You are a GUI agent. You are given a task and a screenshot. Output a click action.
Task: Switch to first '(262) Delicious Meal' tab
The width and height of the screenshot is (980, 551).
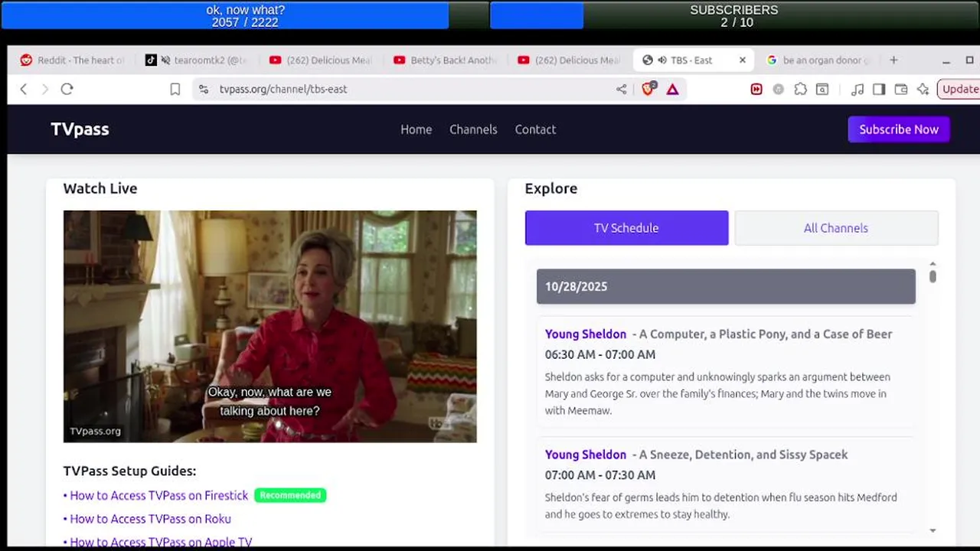click(x=322, y=60)
